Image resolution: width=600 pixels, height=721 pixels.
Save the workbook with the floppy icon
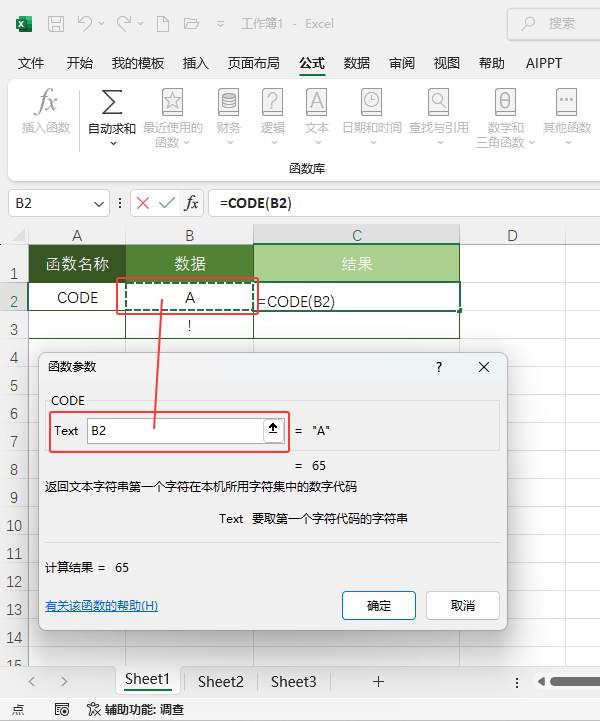(x=56, y=23)
